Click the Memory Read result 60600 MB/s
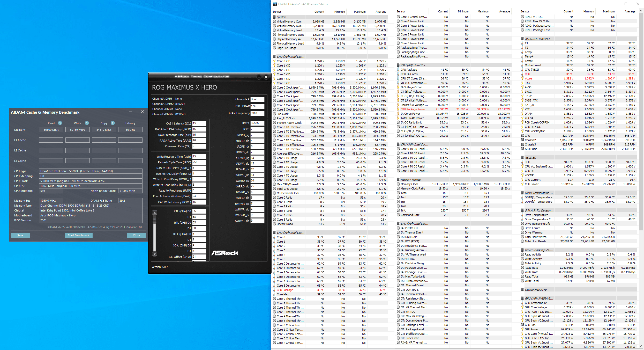 tap(51, 130)
